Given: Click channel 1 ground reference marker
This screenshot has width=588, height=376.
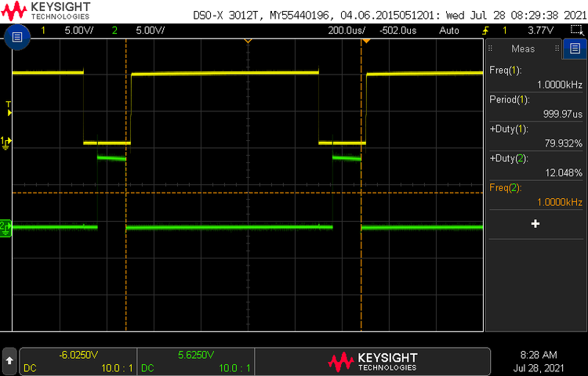Looking at the screenshot, I should click(5, 143).
